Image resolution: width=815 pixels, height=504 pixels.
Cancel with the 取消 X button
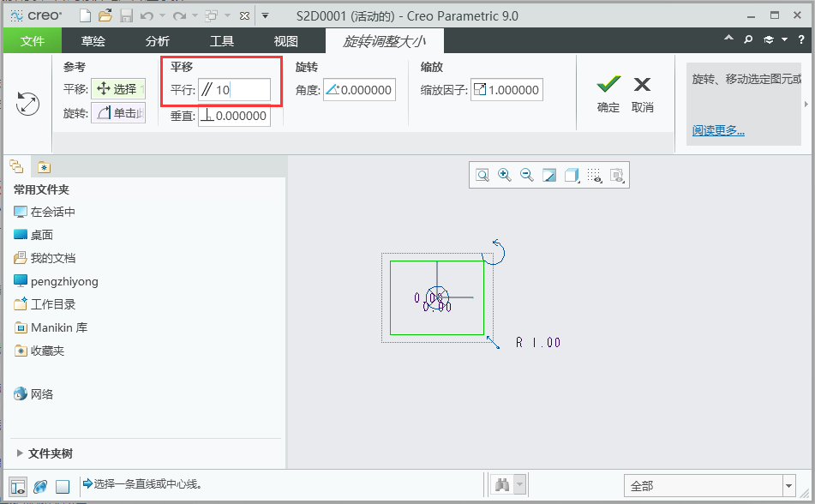click(643, 93)
